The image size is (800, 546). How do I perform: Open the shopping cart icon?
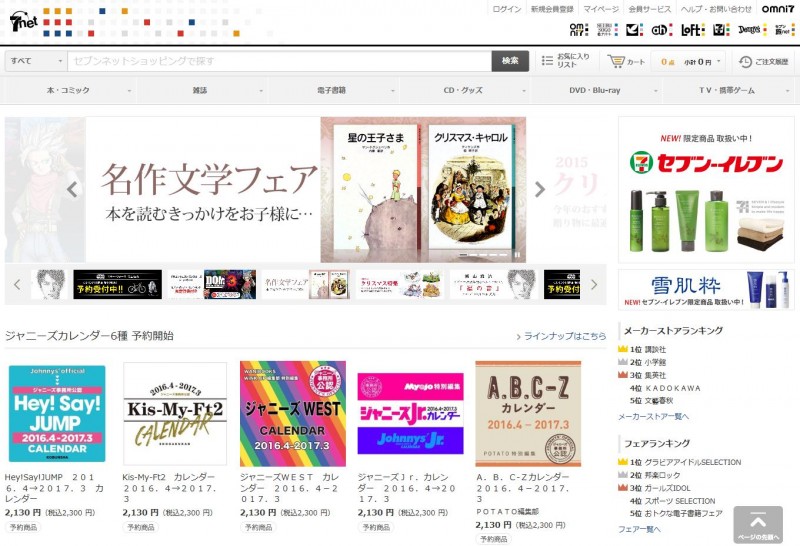(x=616, y=61)
